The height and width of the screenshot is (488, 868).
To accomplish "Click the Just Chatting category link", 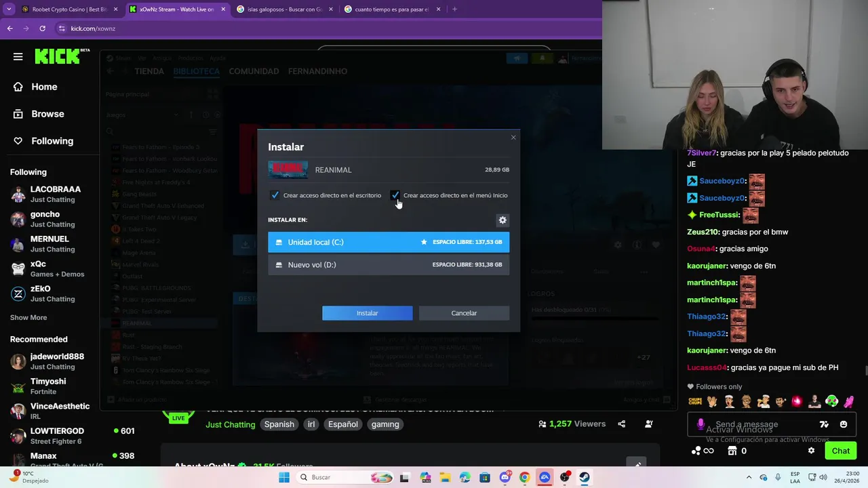I will click(x=231, y=424).
